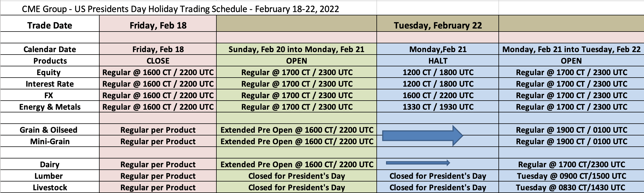Click the Sunday, Feb 20 into Monday calendar cell
This screenshot has width=644, height=193.
[297, 49]
